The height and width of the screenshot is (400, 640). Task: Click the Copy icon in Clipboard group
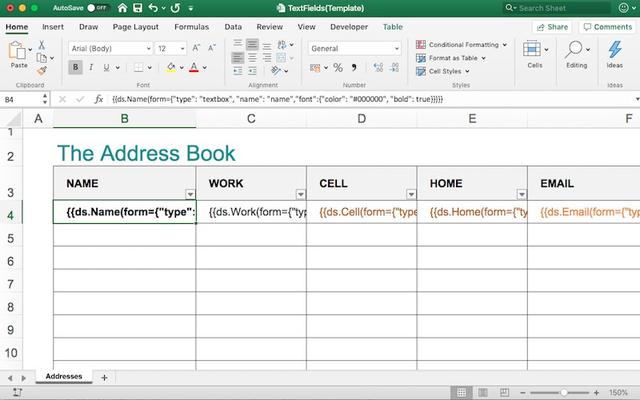click(41, 58)
